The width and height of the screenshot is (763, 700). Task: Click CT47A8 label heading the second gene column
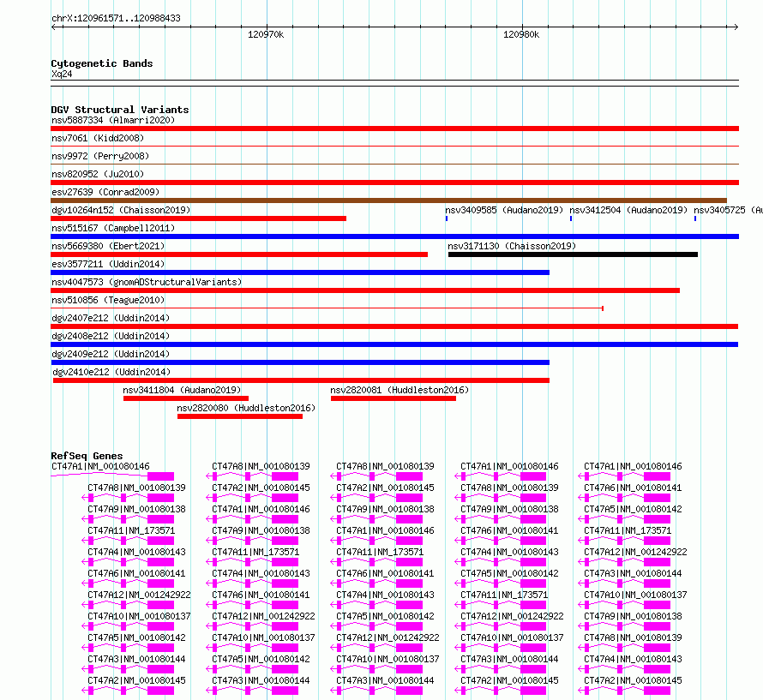click(261, 466)
